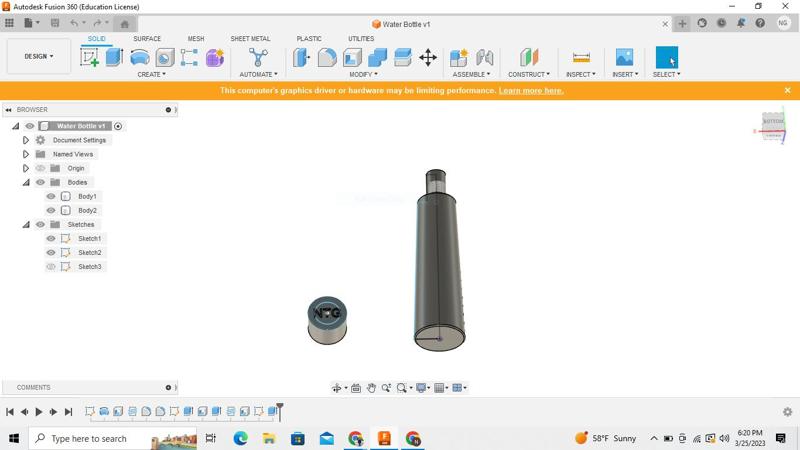Expand Document Settings node
Screen dimensions: 800x450
point(26,140)
